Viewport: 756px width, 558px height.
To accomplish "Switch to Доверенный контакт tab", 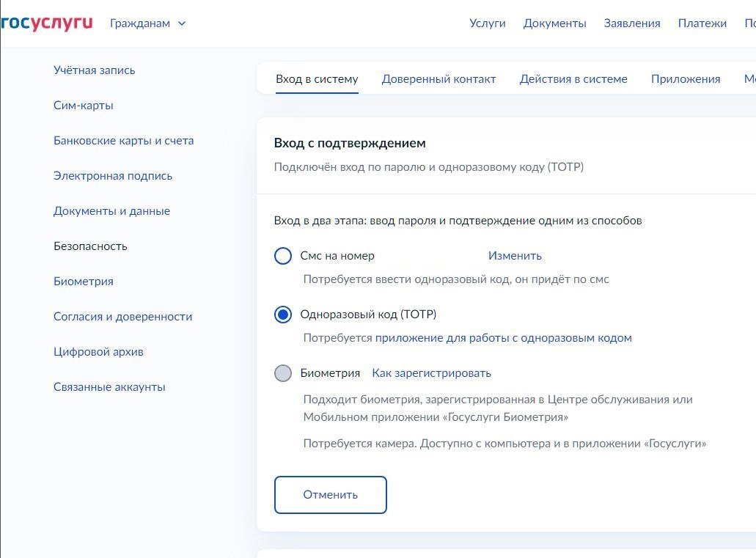I will pos(438,79).
